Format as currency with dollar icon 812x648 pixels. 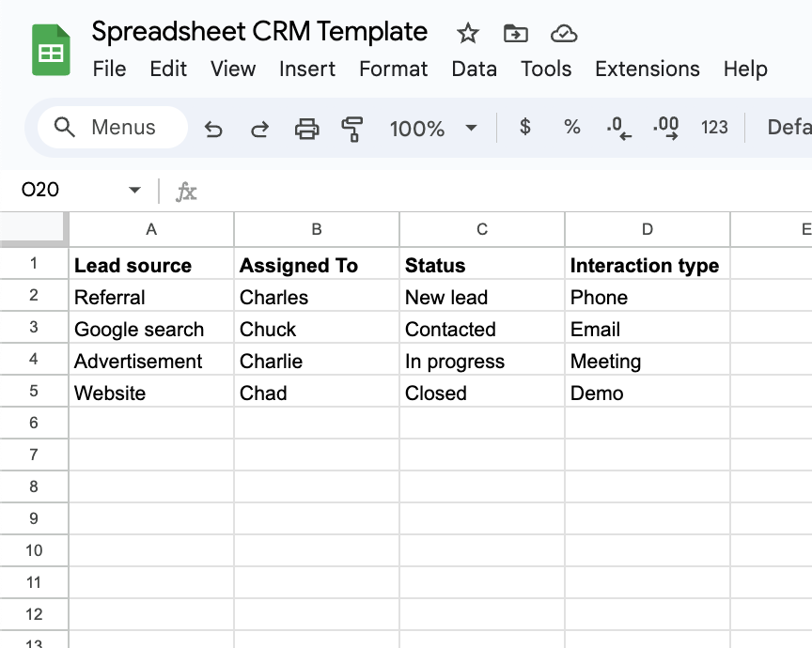pos(525,128)
